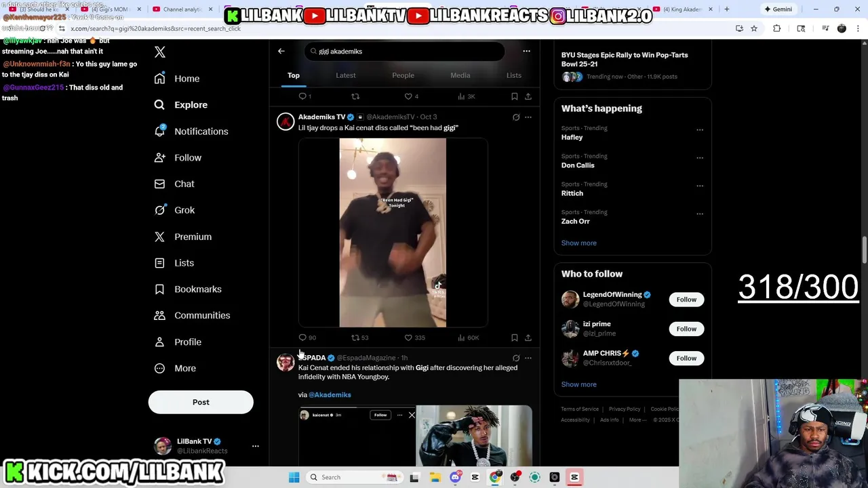Screen dimensions: 868x488
Task: Open Grok action on Akademiks TV post
Action: (516, 117)
